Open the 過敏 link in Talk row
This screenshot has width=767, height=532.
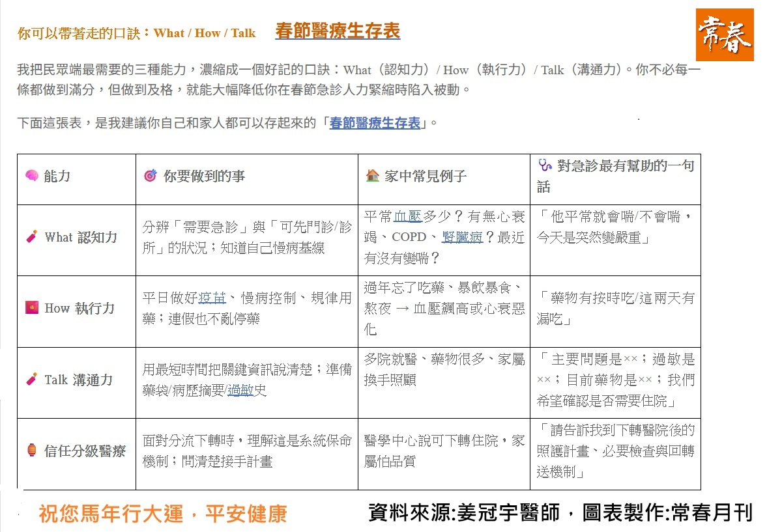click(240, 391)
